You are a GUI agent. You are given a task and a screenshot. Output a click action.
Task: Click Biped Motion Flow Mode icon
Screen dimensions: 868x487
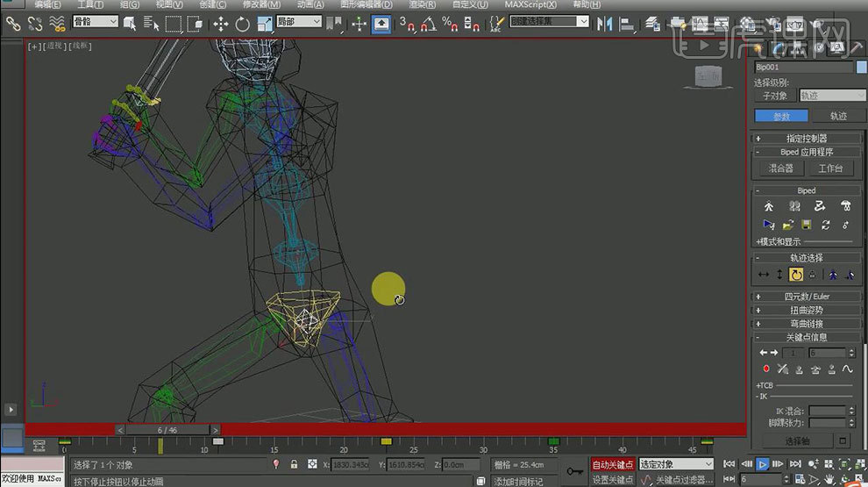(x=820, y=206)
